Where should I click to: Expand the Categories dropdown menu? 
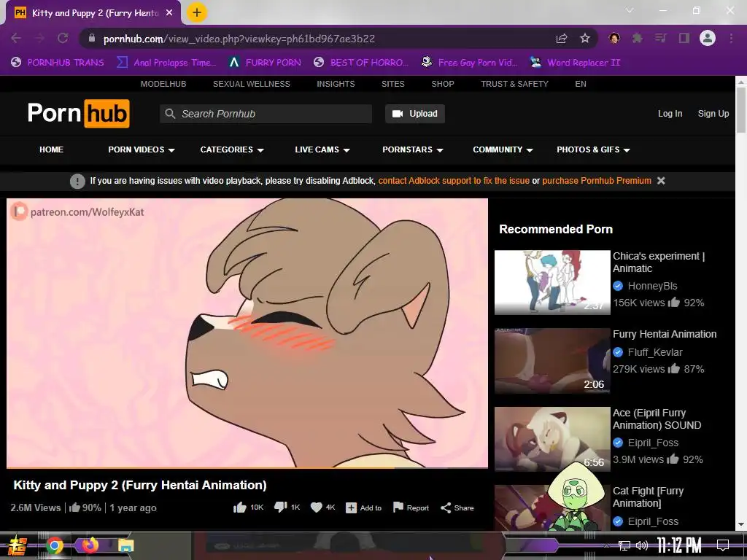tap(232, 149)
